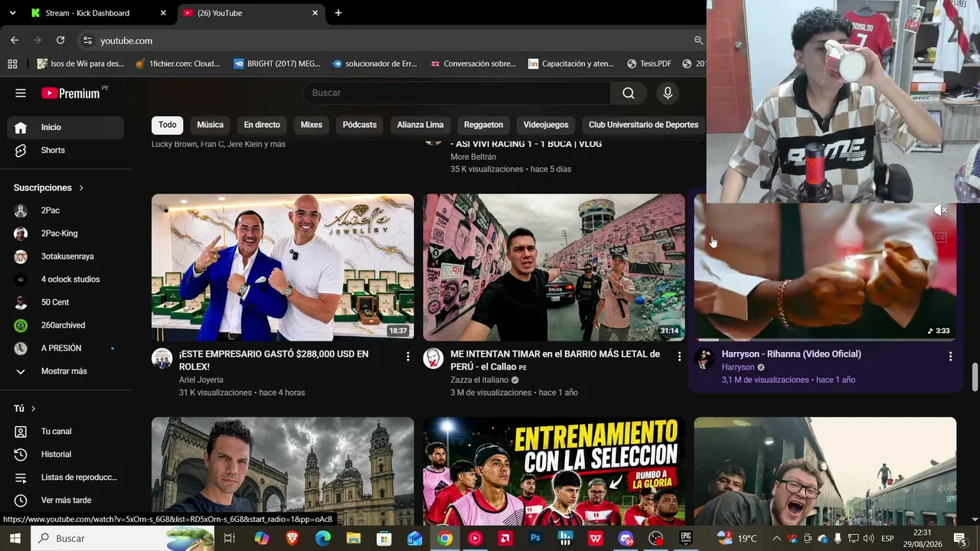Click the Harryson channel avatar
The image size is (980, 551).
click(705, 358)
